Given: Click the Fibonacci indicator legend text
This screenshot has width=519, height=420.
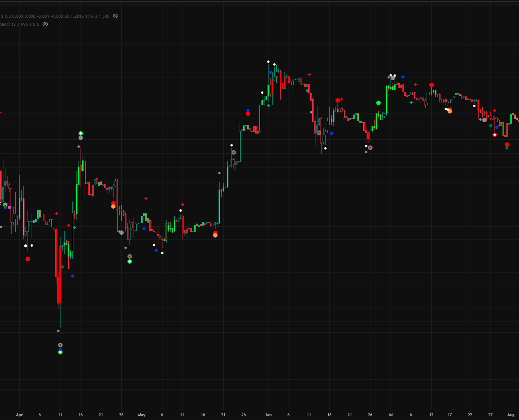Looking at the screenshot, I should pyautogui.click(x=19, y=24).
